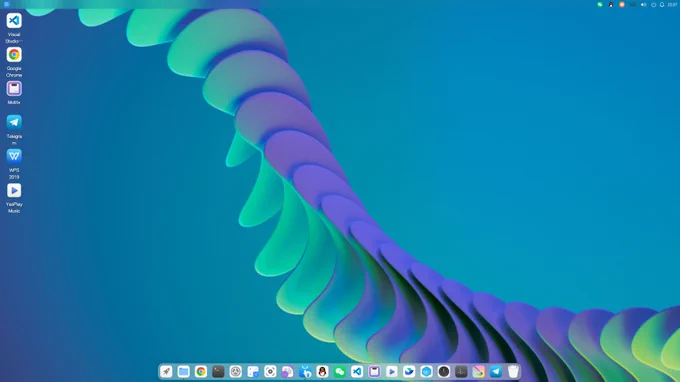Click the QQ penguin tray icon
The height and width of the screenshot is (382, 680).
(611, 5)
